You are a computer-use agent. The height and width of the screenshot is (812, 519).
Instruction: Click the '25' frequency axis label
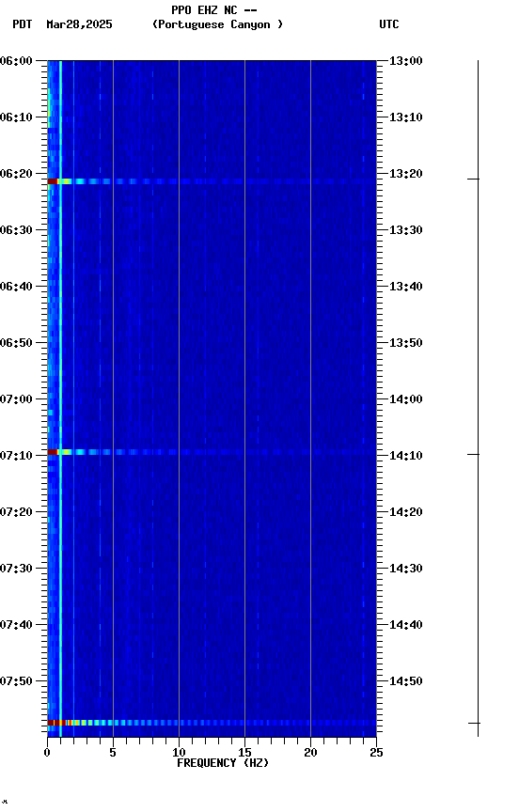(x=376, y=753)
